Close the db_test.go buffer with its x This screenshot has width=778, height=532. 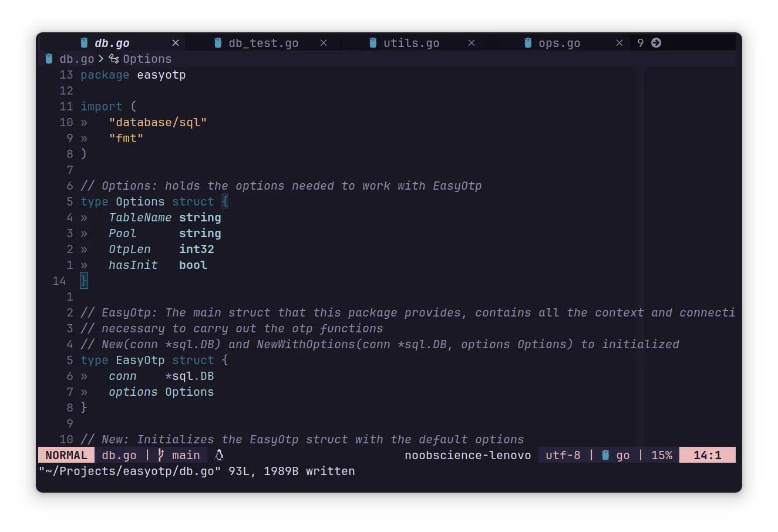click(x=324, y=42)
